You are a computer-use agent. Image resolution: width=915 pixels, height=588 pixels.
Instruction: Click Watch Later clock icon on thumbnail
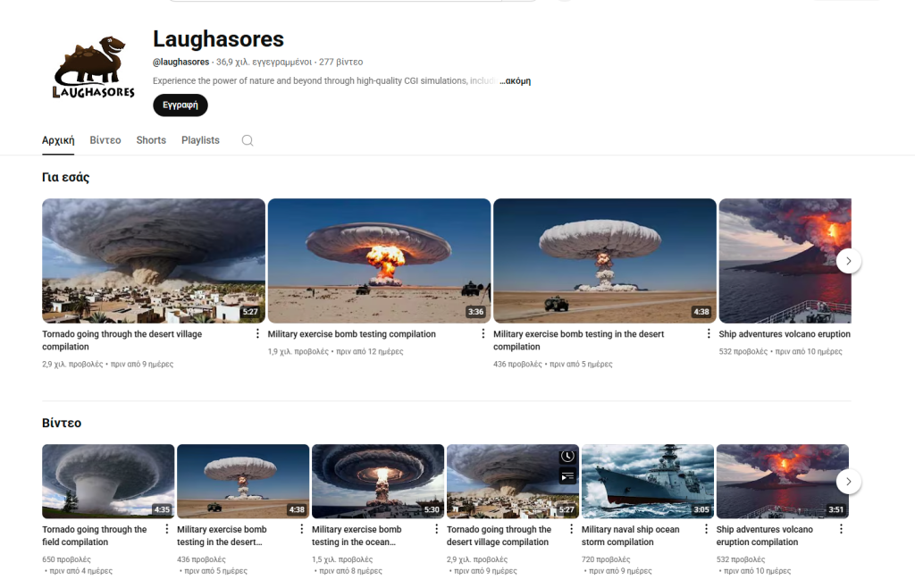click(x=567, y=457)
